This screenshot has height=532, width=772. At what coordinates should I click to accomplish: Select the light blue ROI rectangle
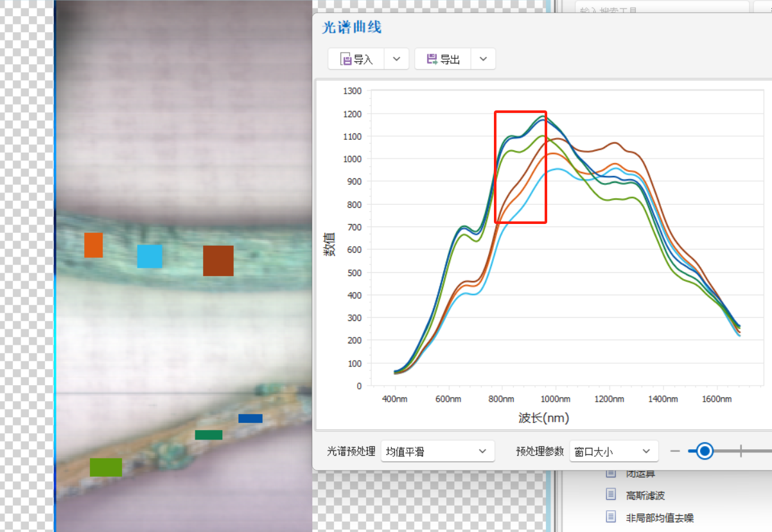click(x=150, y=256)
